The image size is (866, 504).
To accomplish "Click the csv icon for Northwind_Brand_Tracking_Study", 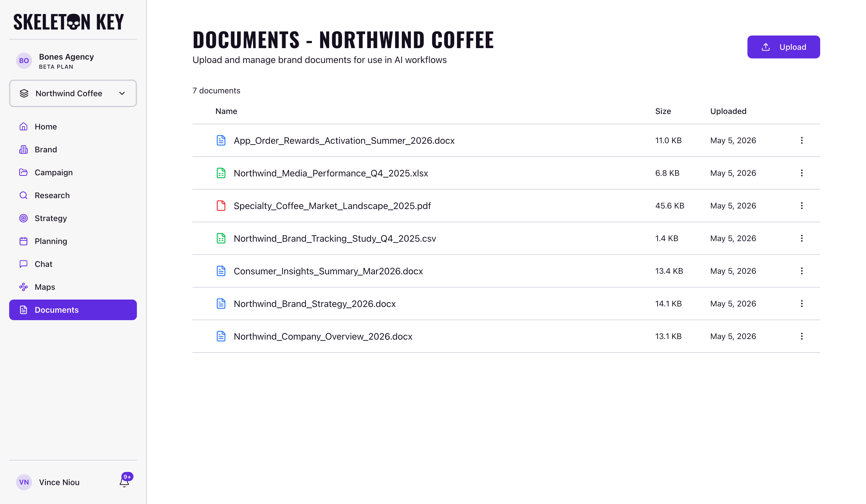I will click(x=221, y=239).
